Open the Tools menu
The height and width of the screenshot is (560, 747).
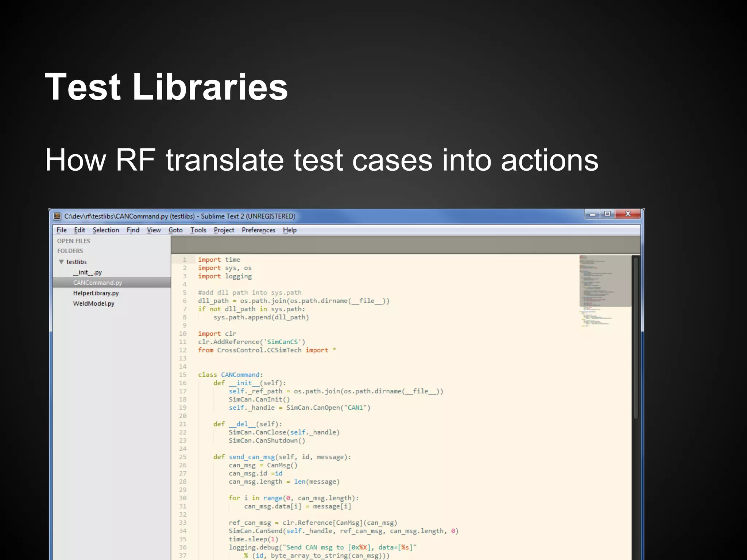(x=198, y=230)
